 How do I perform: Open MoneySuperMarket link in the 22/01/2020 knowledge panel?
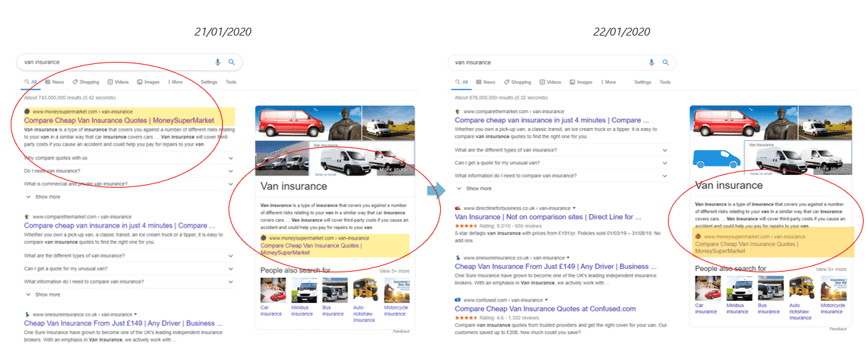(746, 247)
